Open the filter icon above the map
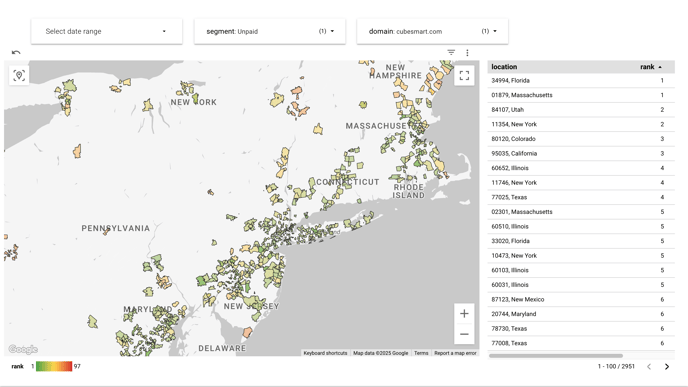This screenshot has height=387, width=688. tap(451, 52)
